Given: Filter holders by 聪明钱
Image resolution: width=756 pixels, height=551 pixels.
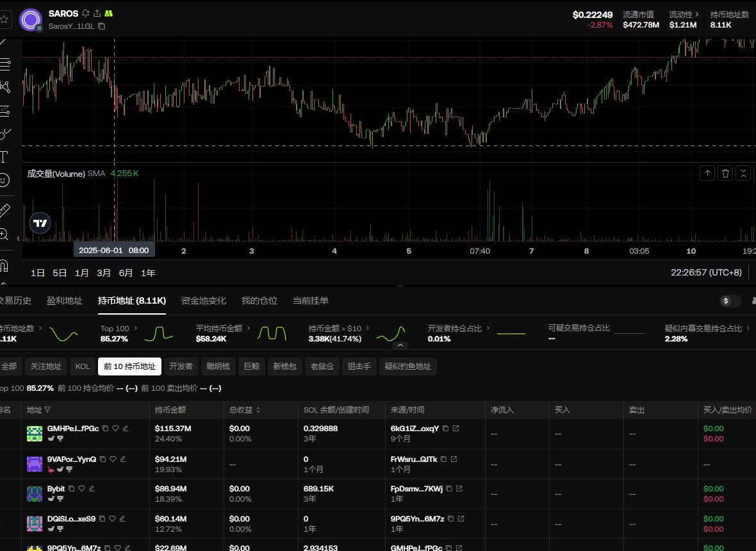Looking at the screenshot, I should pos(218,366).
